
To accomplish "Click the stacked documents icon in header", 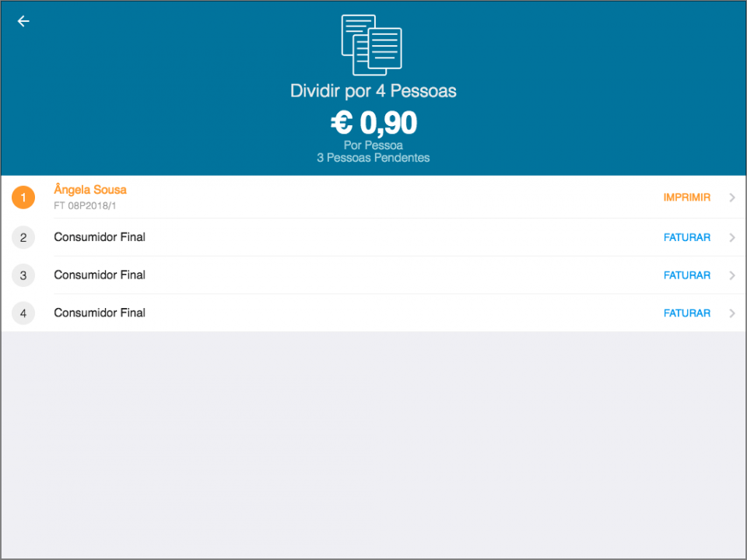I will 372,45.
